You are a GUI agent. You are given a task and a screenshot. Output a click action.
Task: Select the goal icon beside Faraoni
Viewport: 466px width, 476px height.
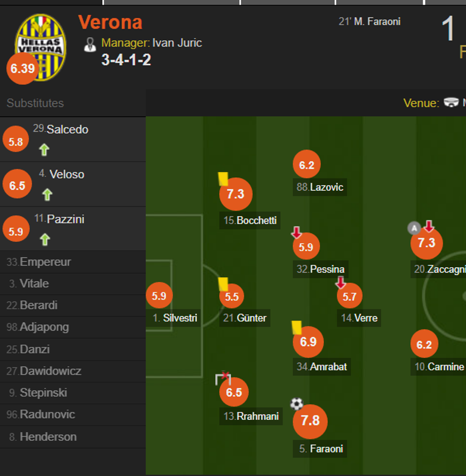pos(296,403)
